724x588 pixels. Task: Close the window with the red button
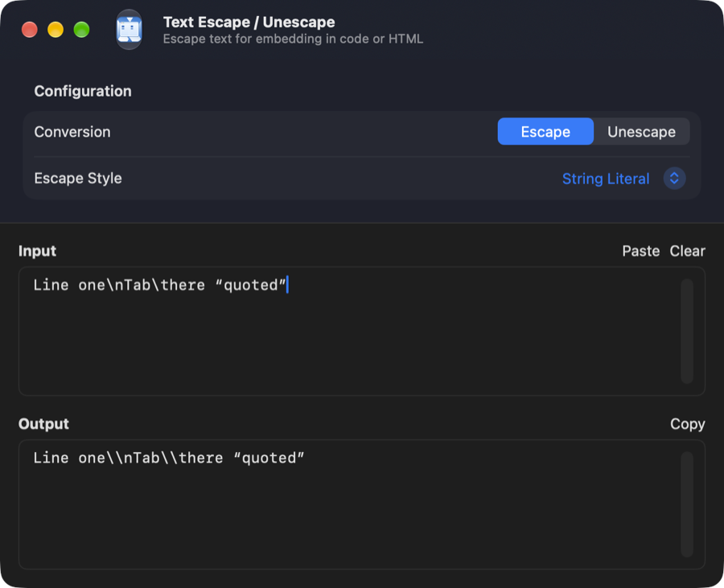(30, 30)
